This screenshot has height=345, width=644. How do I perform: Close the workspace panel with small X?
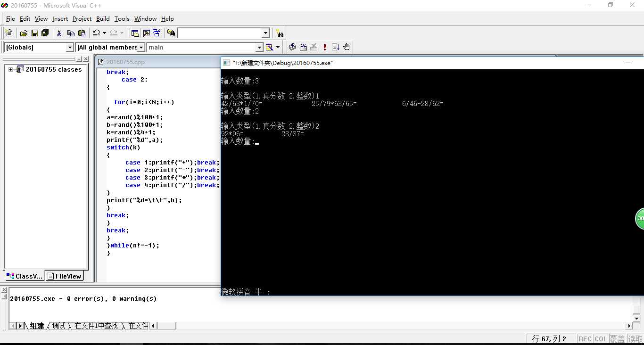click(85, 59)
